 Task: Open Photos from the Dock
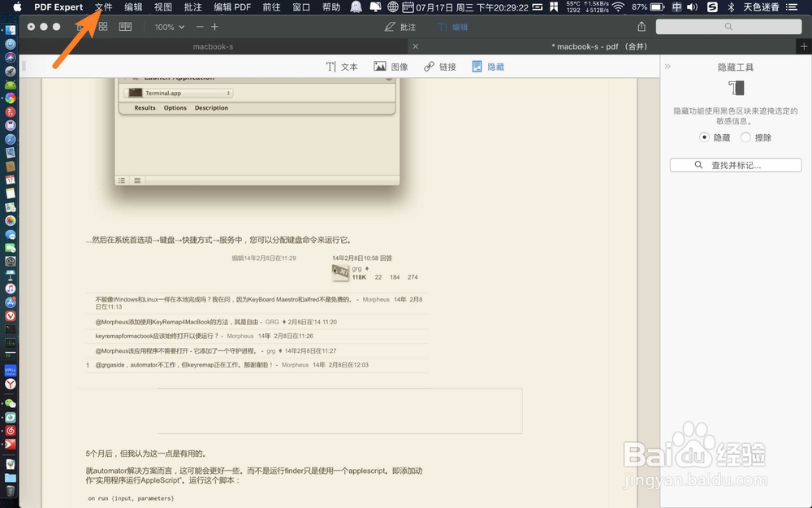tap(11, 221)
